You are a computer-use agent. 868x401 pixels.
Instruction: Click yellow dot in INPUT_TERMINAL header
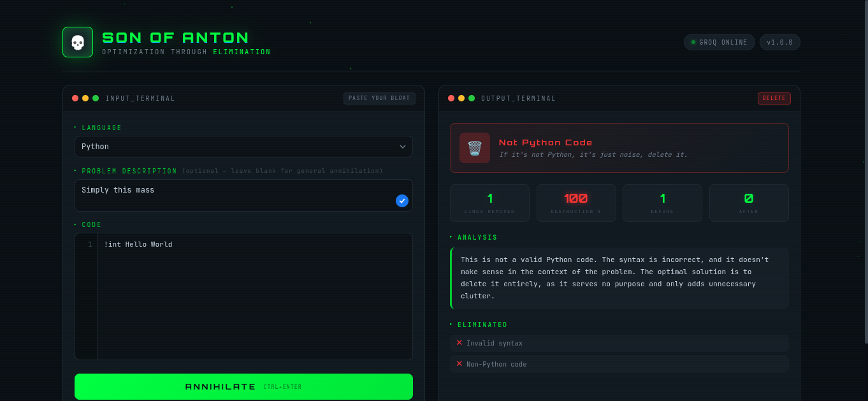click(x=85, y=98)
